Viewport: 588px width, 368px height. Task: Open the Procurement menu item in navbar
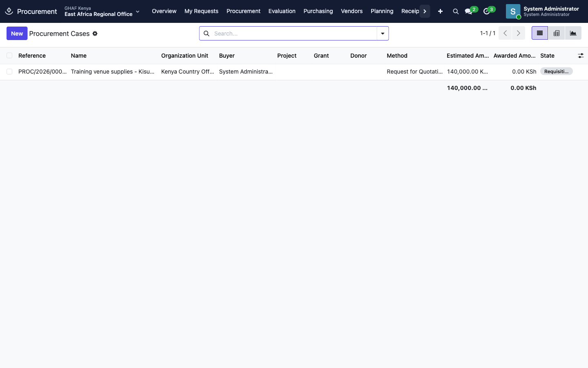243,11
